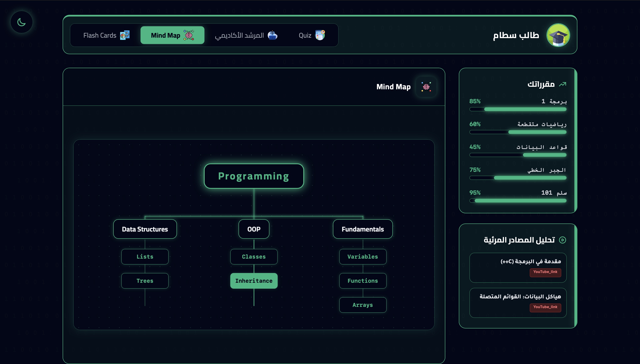Toggle the dark mode moon button
The width and height of the screenshot is (640, 364).
coord(22,22)
